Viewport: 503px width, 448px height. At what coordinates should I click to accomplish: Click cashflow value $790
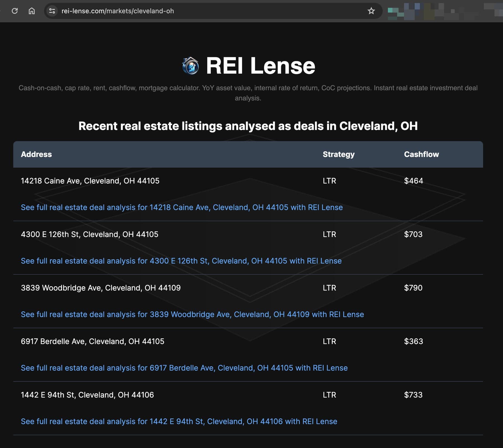(x=413, y=288)
